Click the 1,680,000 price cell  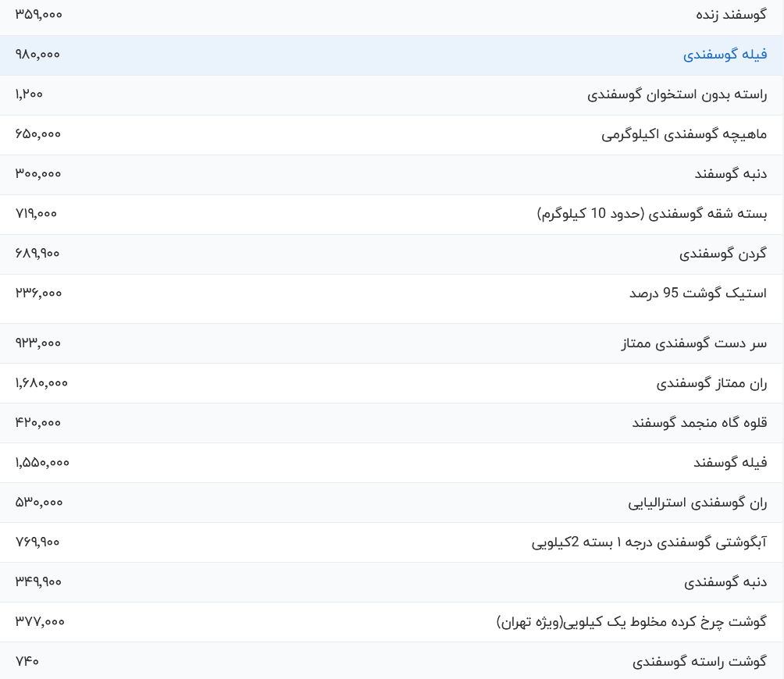(x=41, y=383)
